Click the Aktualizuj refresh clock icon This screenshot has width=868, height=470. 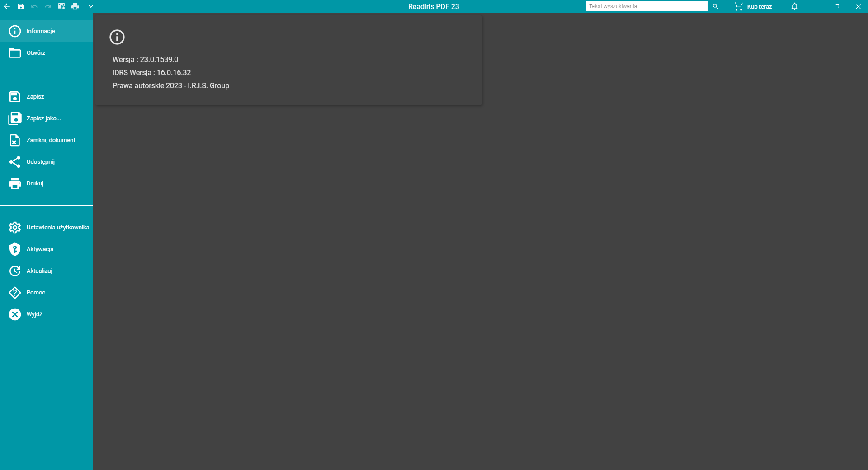coord(15,271)
